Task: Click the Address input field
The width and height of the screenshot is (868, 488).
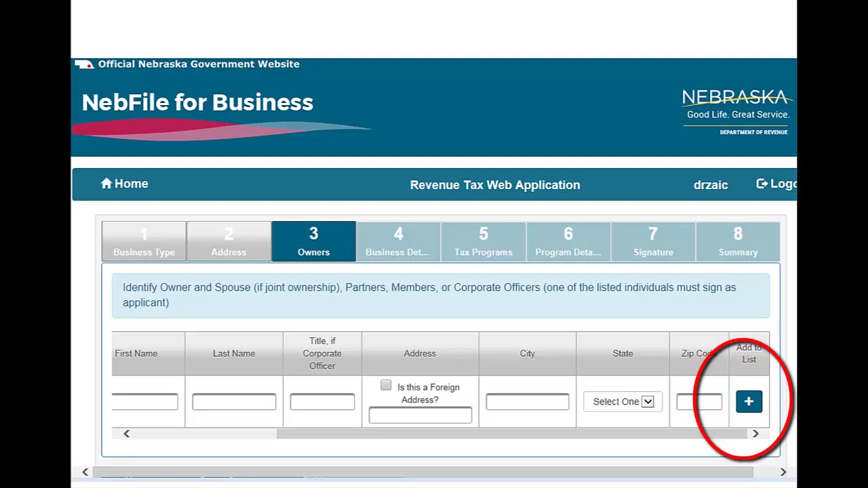Action: [x=420, y=415]
